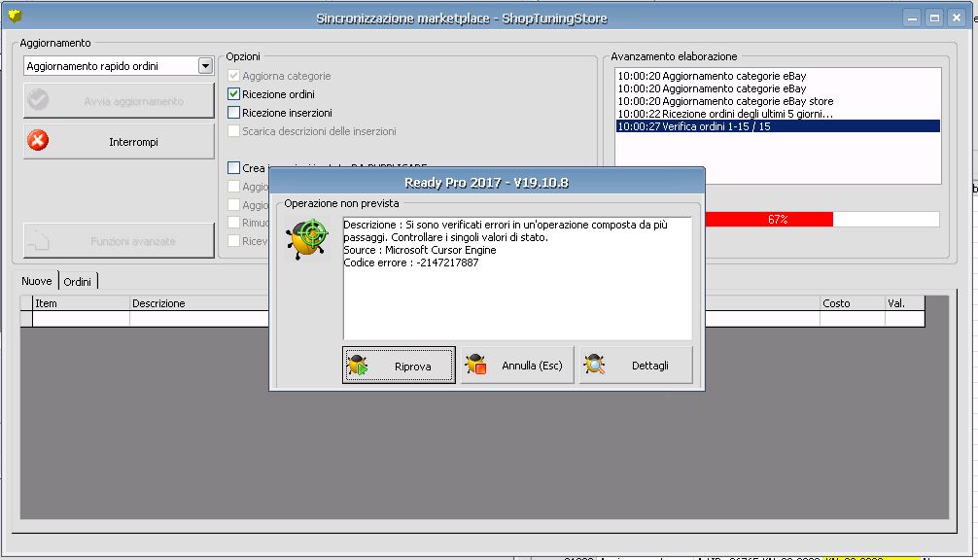
Task: Select log row Aggiornamento categorie eBay store
Action: tap(778, 101)
